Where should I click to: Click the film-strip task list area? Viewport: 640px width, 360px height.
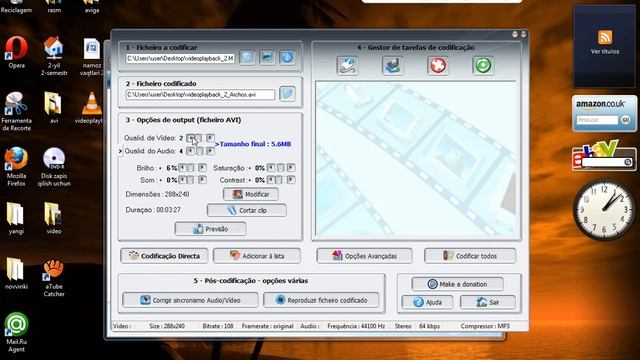(x=416, y=159)
